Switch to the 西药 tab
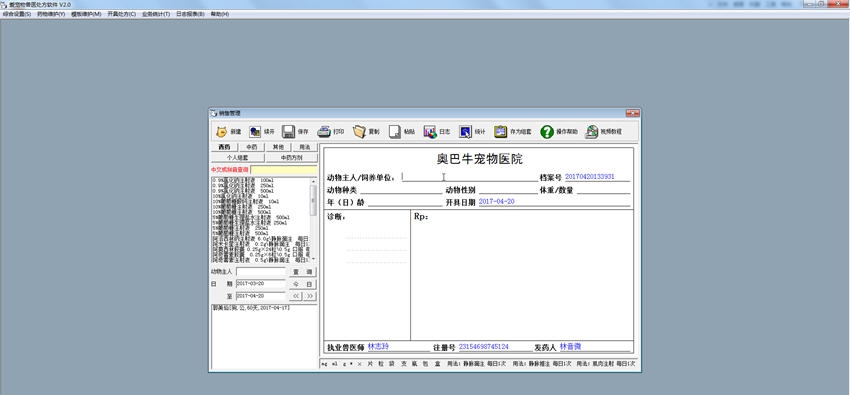 (x=224, y=147)
